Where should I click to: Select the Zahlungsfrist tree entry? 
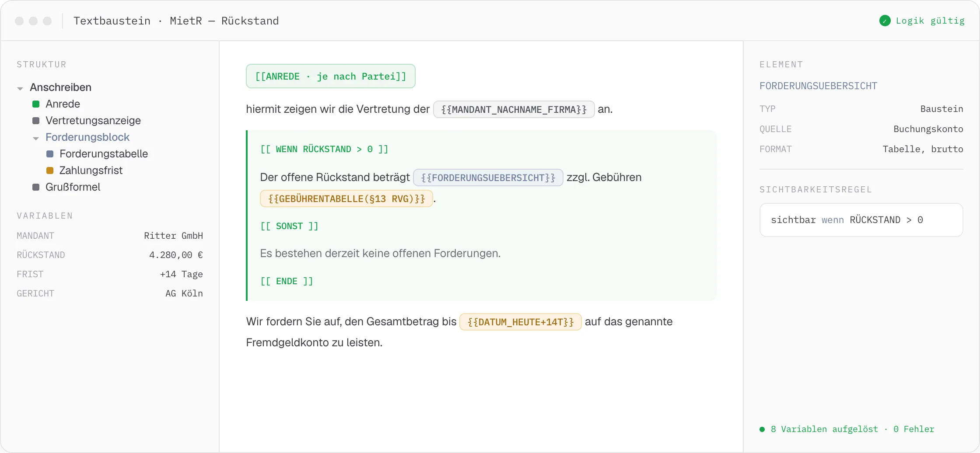(x=91, y=171)
